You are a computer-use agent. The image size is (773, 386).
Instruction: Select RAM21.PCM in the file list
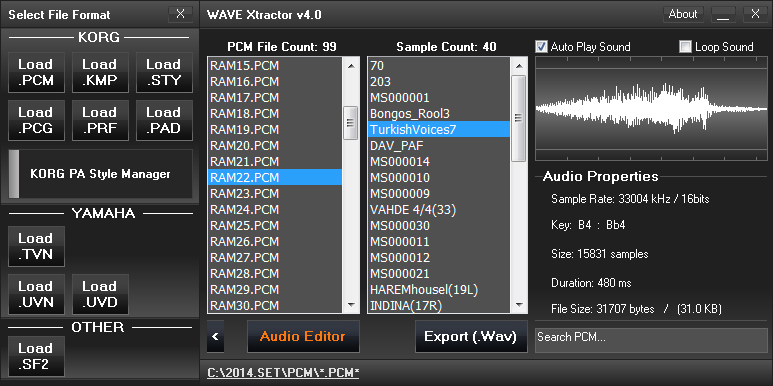pos(275,162)
